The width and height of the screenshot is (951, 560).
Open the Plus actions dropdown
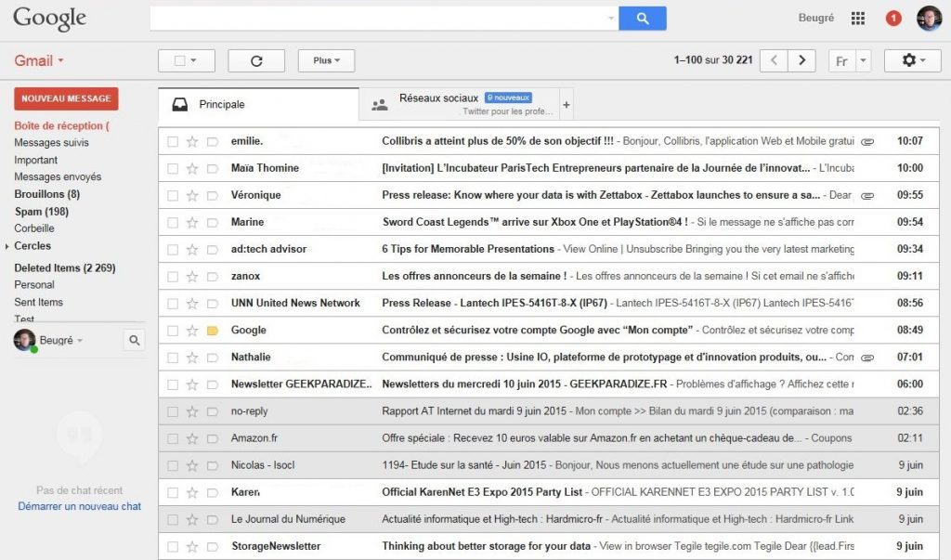tap(326, 60)
